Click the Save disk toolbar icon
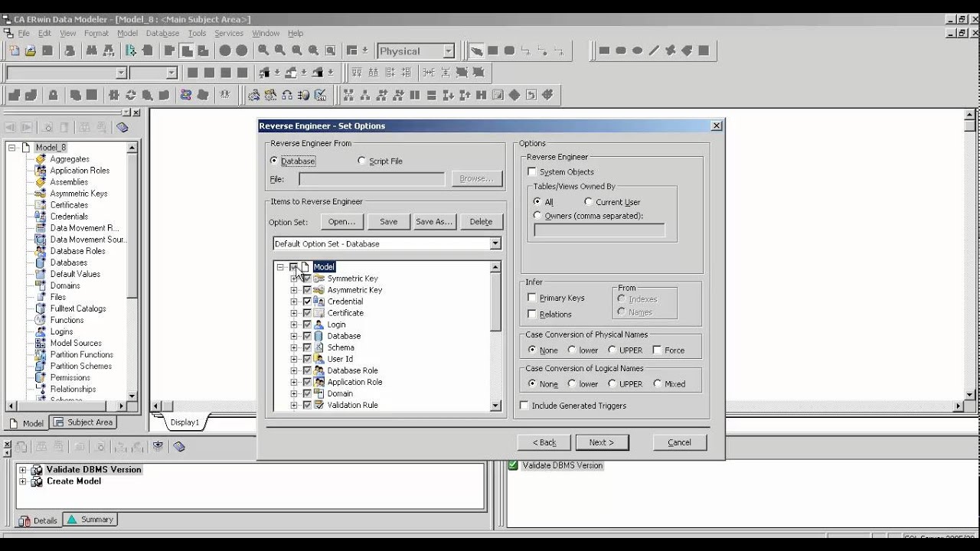 coord(47,51)
